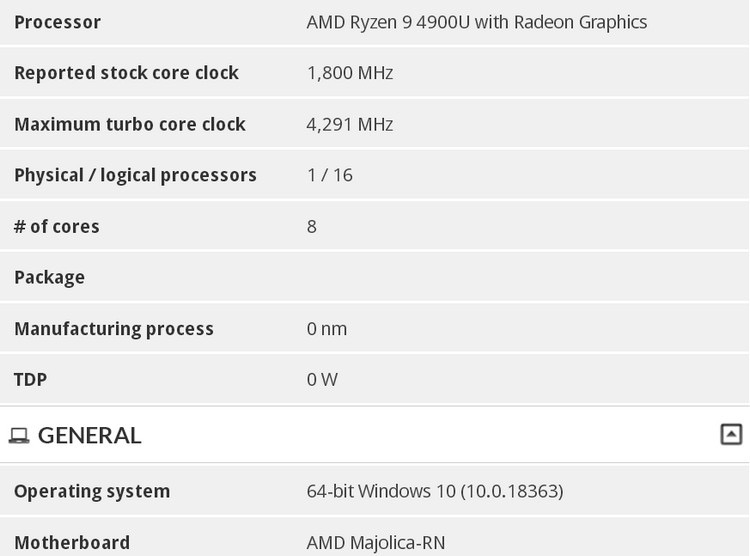The image size is (750, 556).
Task: Select the 1 / 16 processors value
Action: 329,175
